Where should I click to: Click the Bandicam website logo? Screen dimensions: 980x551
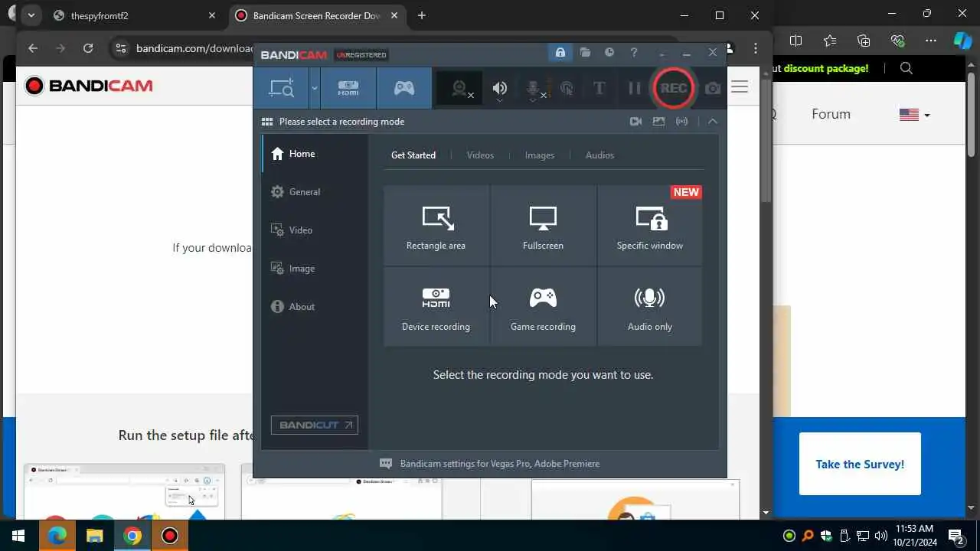tap(89, 86)
